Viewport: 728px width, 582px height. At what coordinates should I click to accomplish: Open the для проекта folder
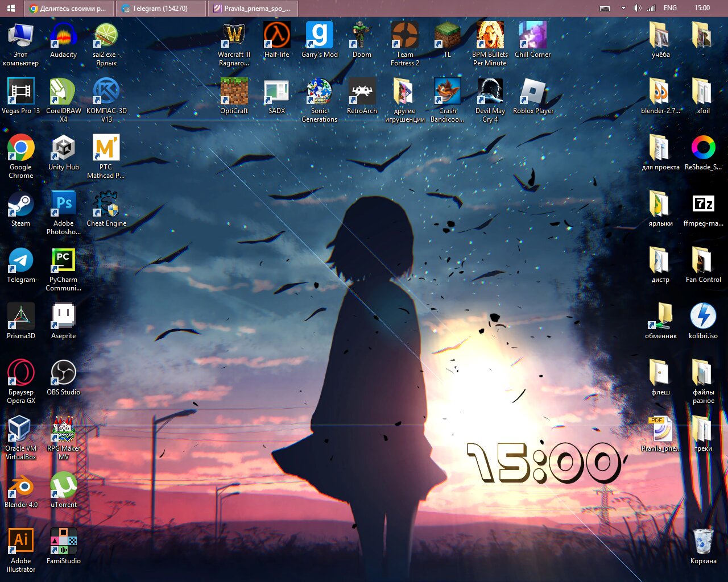click(x=660, y=153)
